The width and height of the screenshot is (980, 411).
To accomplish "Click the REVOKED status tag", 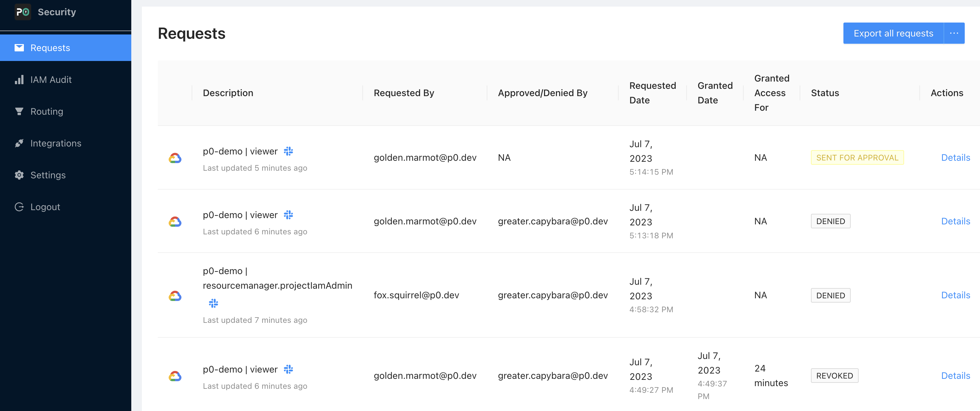I will click(x=834, y=376).
